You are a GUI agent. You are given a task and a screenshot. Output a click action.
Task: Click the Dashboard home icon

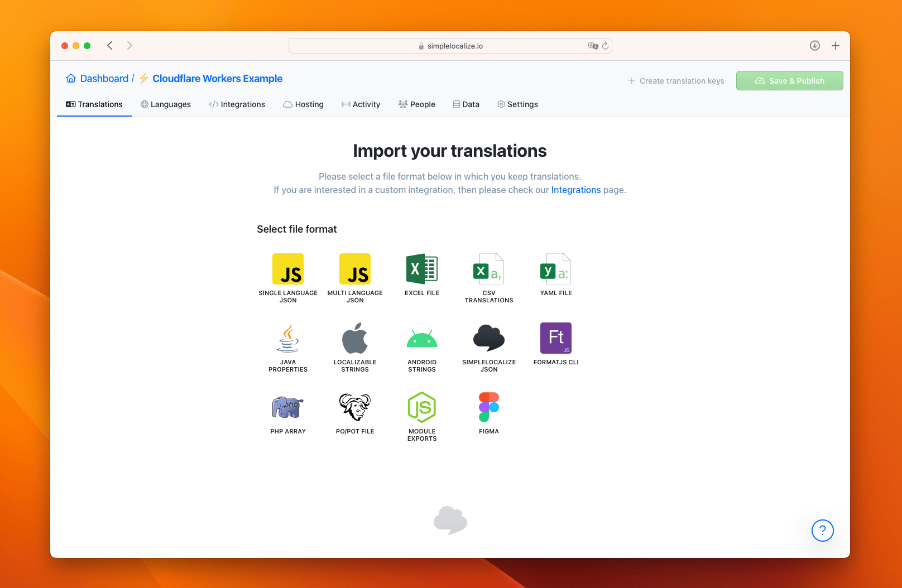point(71,79)
